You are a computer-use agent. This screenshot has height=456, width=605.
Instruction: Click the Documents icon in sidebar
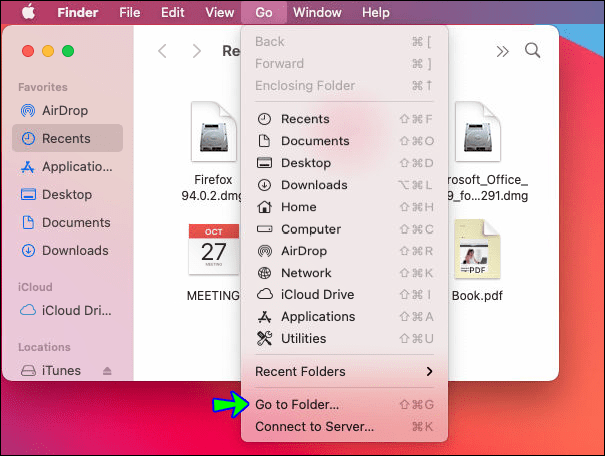(x=28, y=223)
